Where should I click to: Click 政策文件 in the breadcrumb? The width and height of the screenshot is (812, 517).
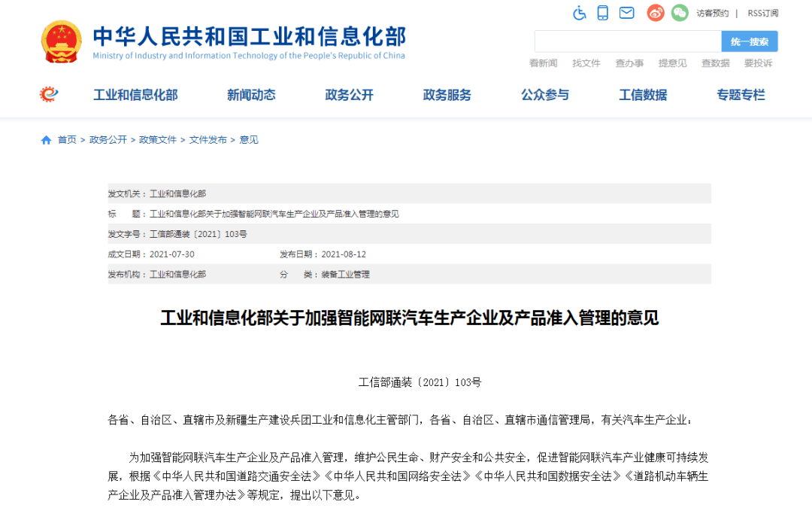pyautogui.click(x=158, y=140)
